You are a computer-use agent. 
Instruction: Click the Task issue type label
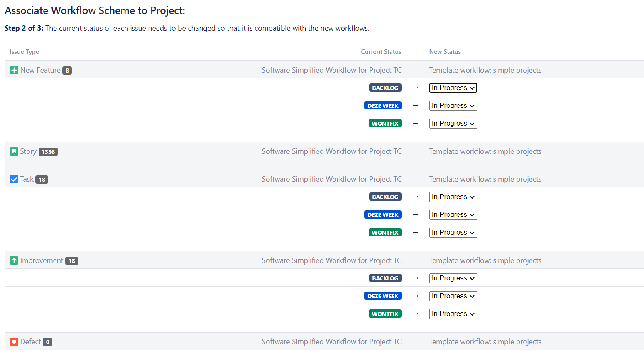tap(27, 179)
